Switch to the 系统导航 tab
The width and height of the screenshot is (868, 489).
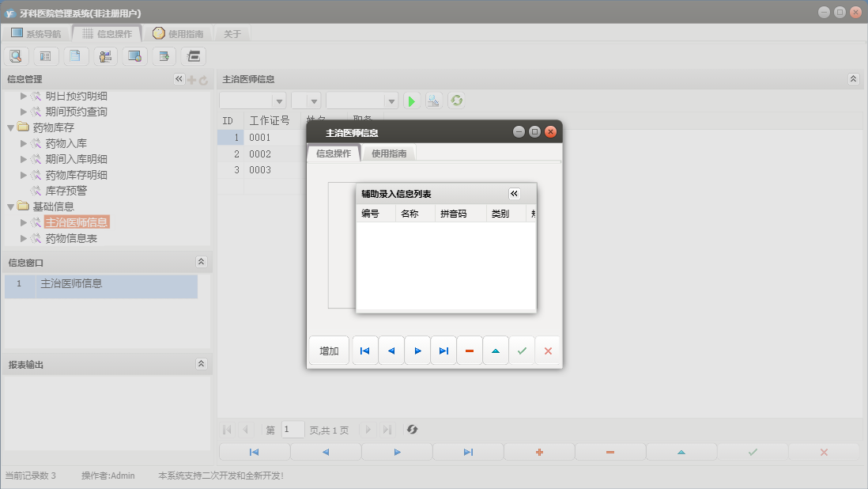coord(36,33)
